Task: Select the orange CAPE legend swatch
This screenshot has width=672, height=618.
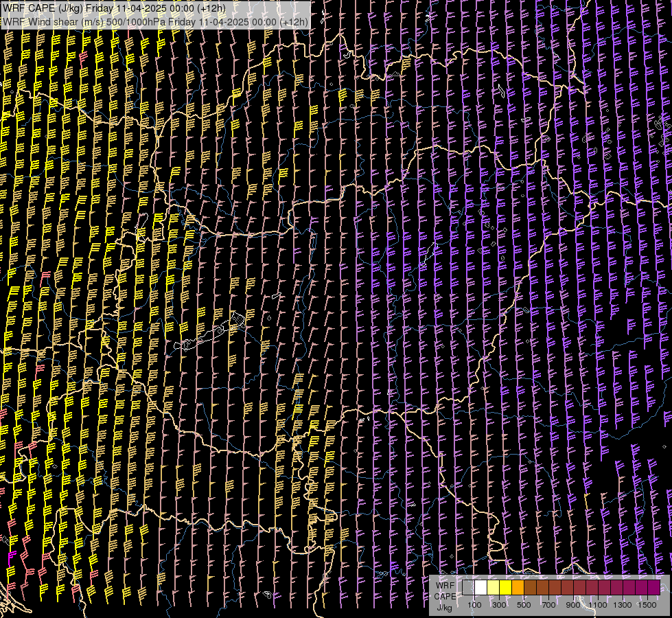Action: 518,587
